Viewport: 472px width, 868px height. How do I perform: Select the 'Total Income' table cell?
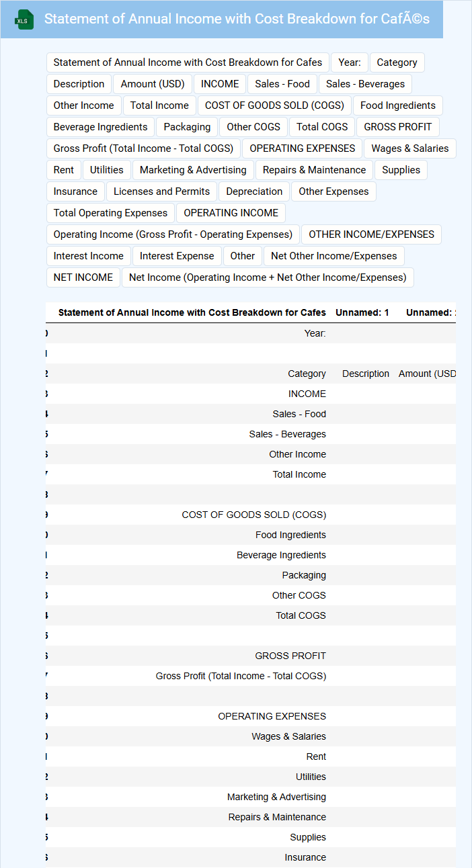299,474
